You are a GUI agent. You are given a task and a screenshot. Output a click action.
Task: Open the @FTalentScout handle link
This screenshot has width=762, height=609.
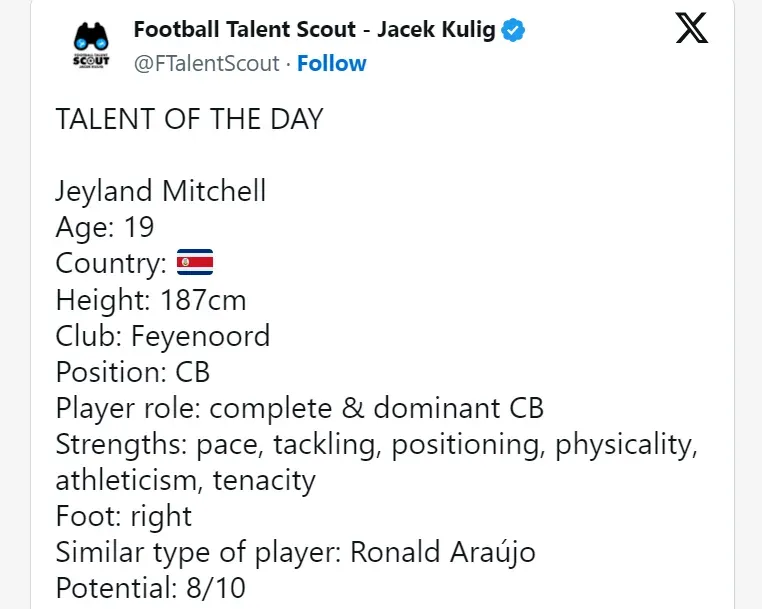pos(206,64)
